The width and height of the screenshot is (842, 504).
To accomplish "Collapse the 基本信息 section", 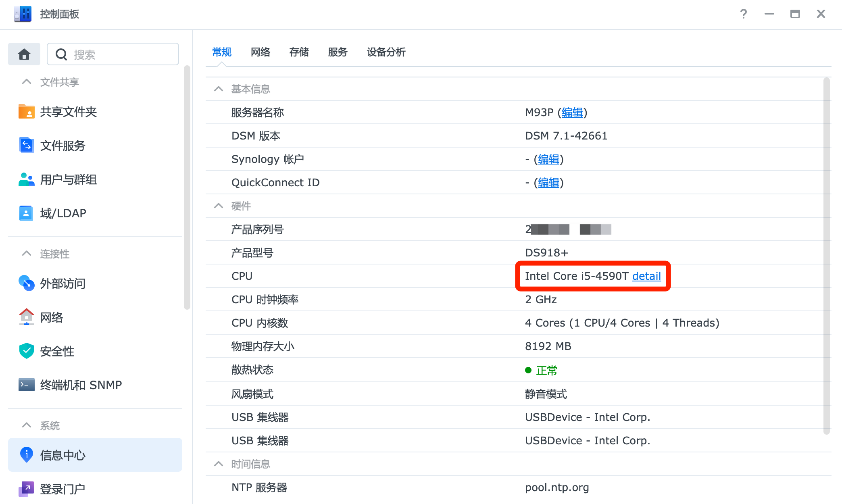I will point(219,89).
